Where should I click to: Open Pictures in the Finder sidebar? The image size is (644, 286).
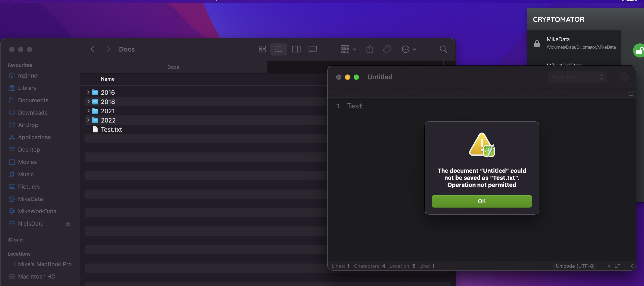tap(29, 186)
